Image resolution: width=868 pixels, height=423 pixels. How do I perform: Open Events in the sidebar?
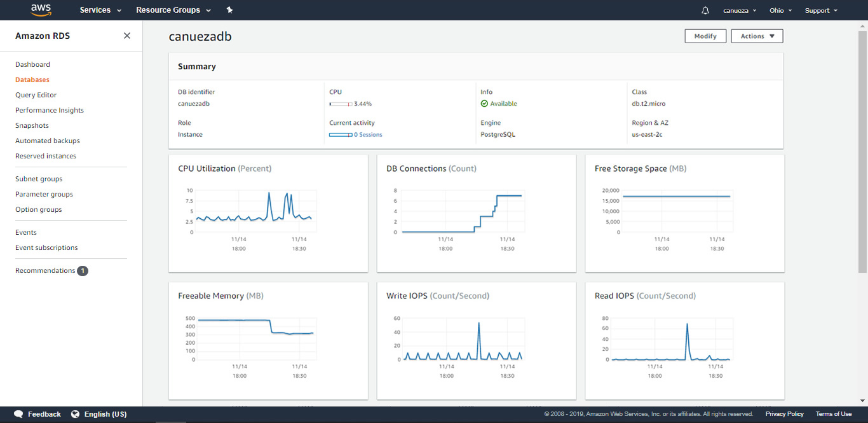point(26,232)
